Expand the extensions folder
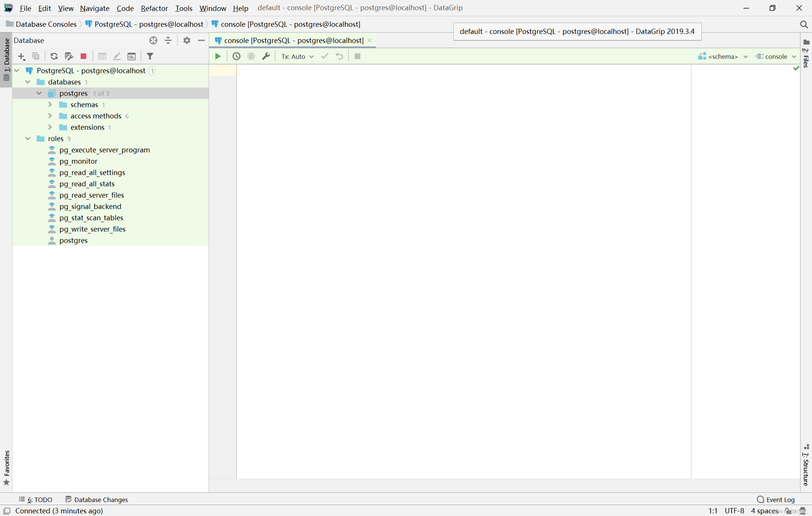Image resolution: width=812 pixels, height=516 pixels. [x=50, y=127]
